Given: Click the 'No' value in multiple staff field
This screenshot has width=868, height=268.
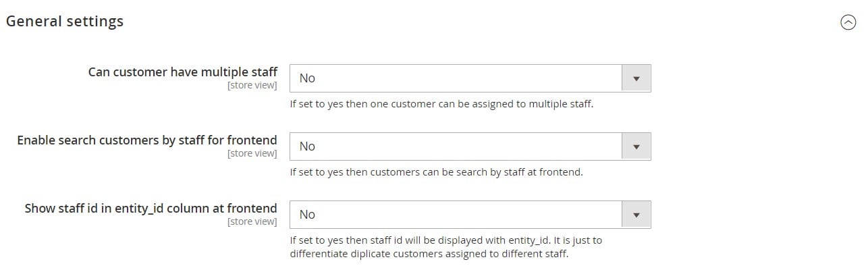Looking at the screenshot, I should 307,78.
